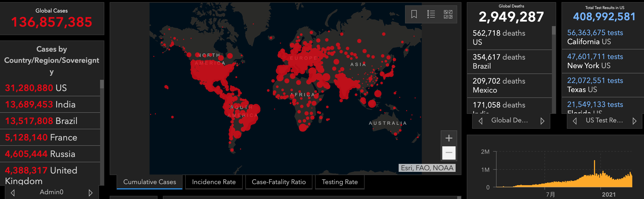Open the bookmarks icon on map

click(414, 14)
